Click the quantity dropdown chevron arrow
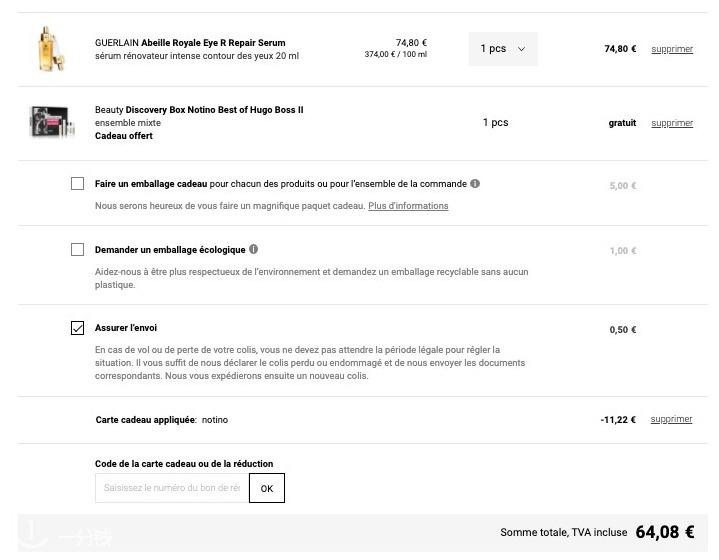Viewport: 719px width, 560px height. 521,49
